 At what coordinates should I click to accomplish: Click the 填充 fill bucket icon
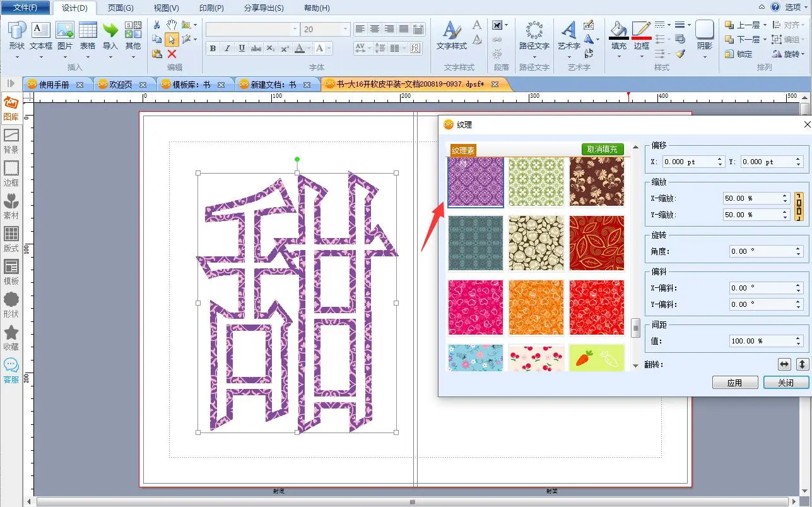(x=619, y=30)
